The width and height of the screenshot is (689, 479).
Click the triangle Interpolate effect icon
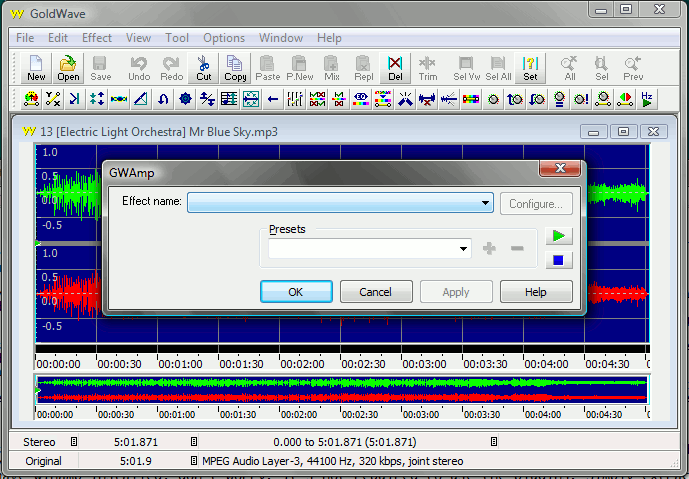[x=141, y=99]
